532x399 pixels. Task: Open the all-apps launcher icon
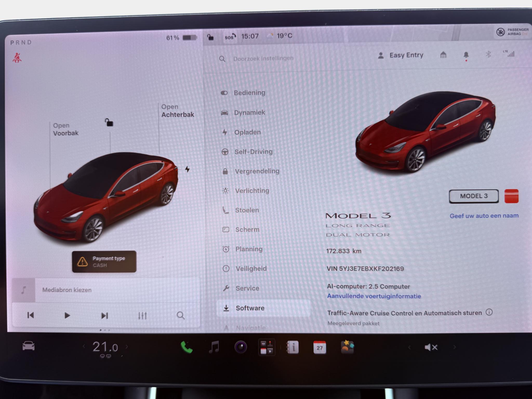(x=267, y=347)
